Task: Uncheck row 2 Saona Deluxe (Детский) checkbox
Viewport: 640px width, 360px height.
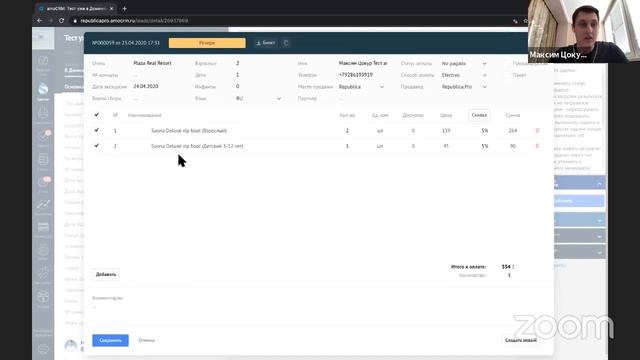Action: 96,145
